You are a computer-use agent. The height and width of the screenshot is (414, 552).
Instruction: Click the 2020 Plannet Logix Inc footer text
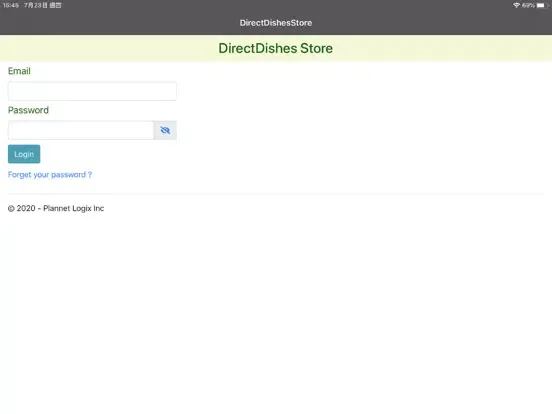point(56,208)
